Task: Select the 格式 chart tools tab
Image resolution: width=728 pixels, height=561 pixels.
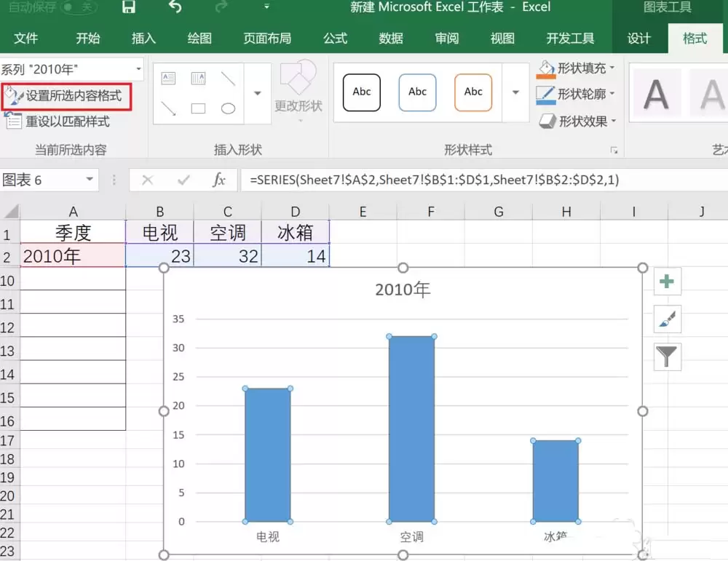Action: [x=695, y=38]
